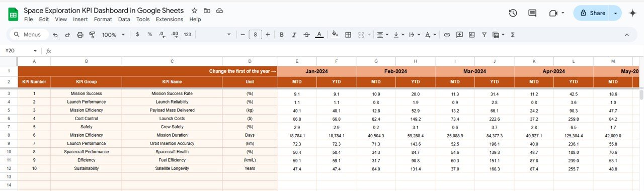The height and width of the screenshot is (191, 644).
Task: Open the Borders tool
Action: point(348,35)
